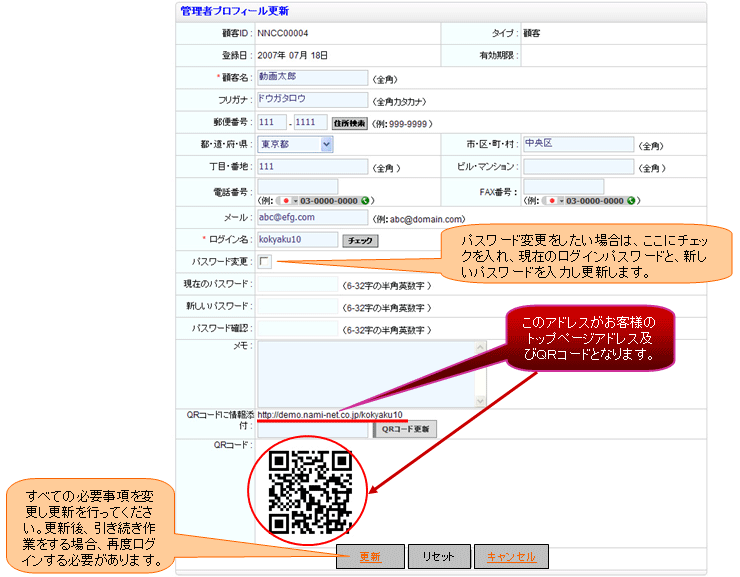Click the QRコードに情報添付 input field

[x=312, y=430]
